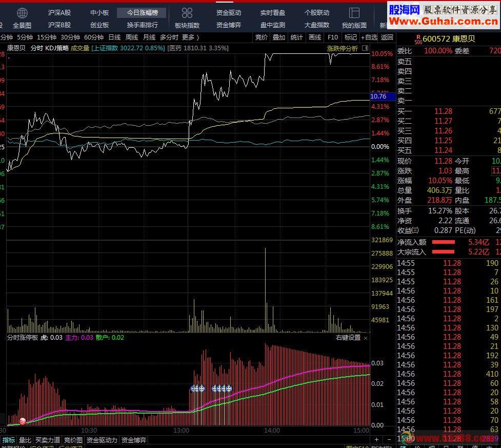Select 今日涨幅榜
Image resolution: width=501 pixels, height=448 pixels.
tap(142, 13)
